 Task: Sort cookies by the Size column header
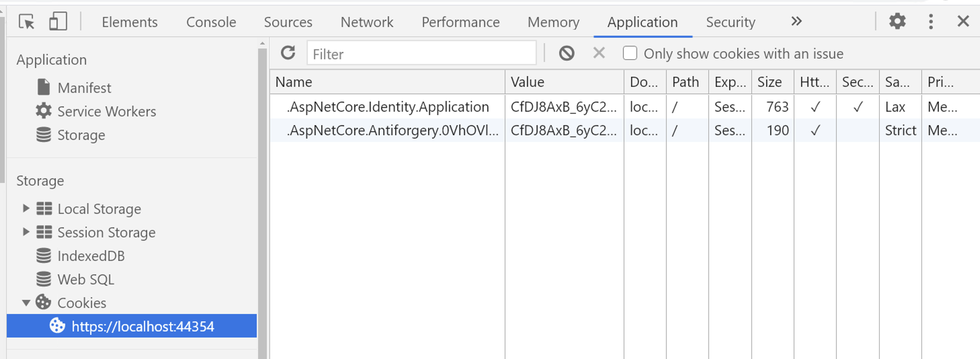(x=772, y=82)
